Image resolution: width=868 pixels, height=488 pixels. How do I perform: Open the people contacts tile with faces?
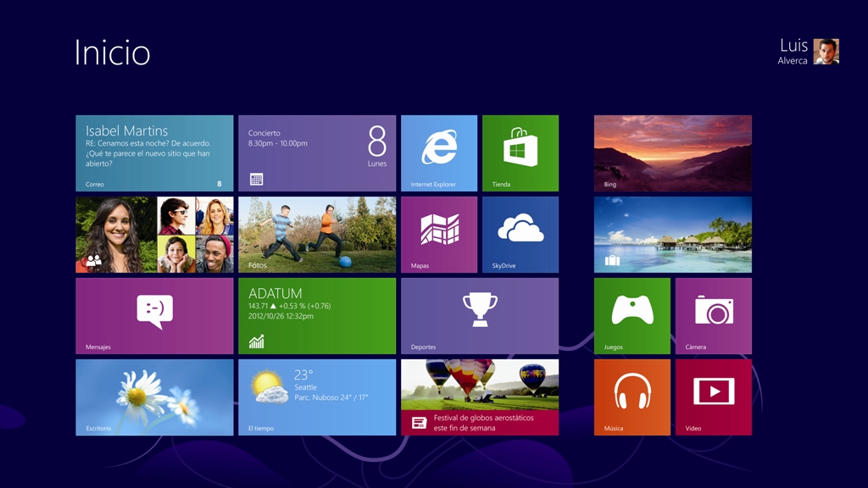(154, 234)
